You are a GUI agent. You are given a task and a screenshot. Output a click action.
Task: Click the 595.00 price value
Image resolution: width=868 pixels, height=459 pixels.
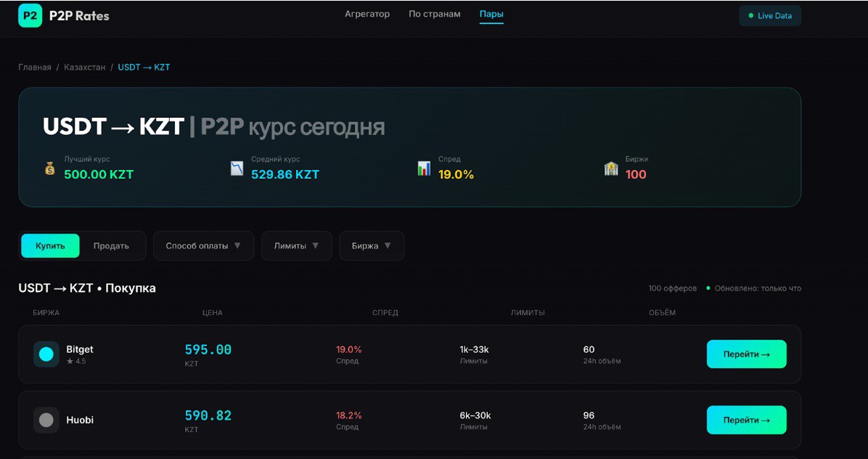coord(208,350)
